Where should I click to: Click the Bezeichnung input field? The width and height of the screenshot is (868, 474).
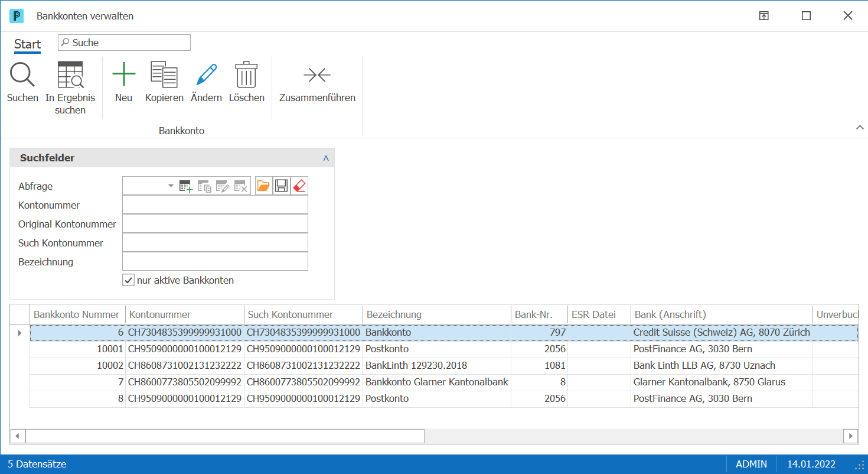click(215, 262)
